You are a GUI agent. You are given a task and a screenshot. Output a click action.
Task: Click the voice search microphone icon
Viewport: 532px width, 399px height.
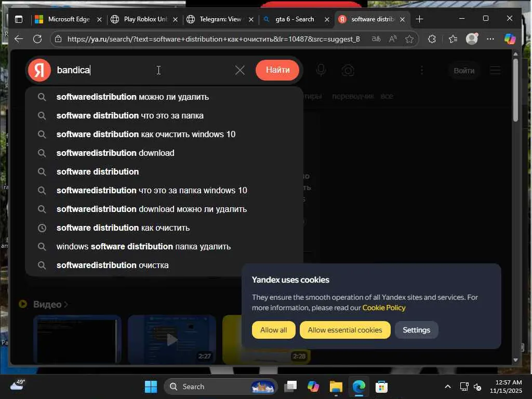click(321, 70)
